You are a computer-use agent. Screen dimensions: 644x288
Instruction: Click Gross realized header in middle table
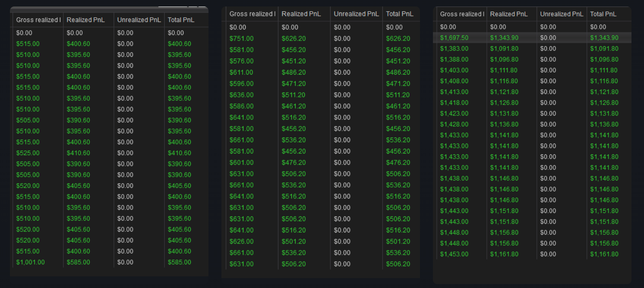click(x=252, y=14)
